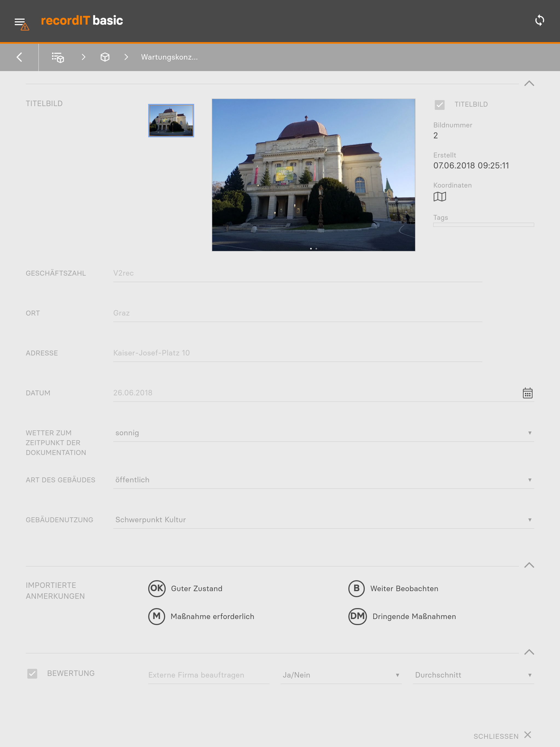The image size is (560, 747).
Task: Click the Tags input field
Action: [483, 224]
